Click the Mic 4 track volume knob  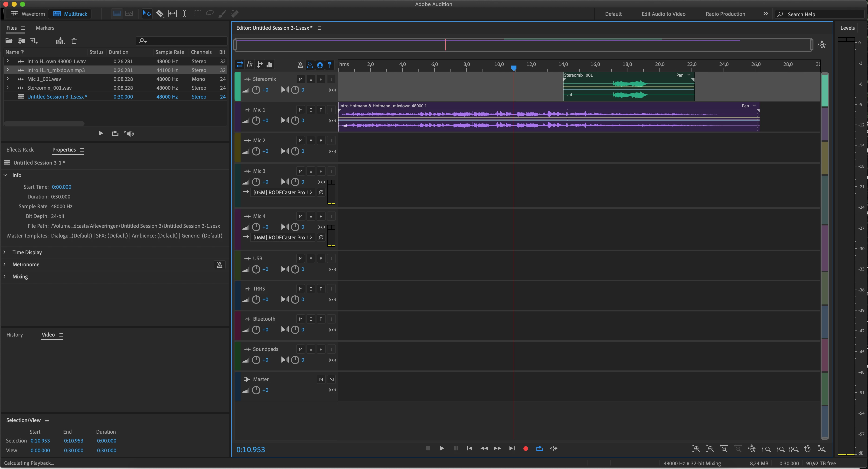(x=256, y=227)
